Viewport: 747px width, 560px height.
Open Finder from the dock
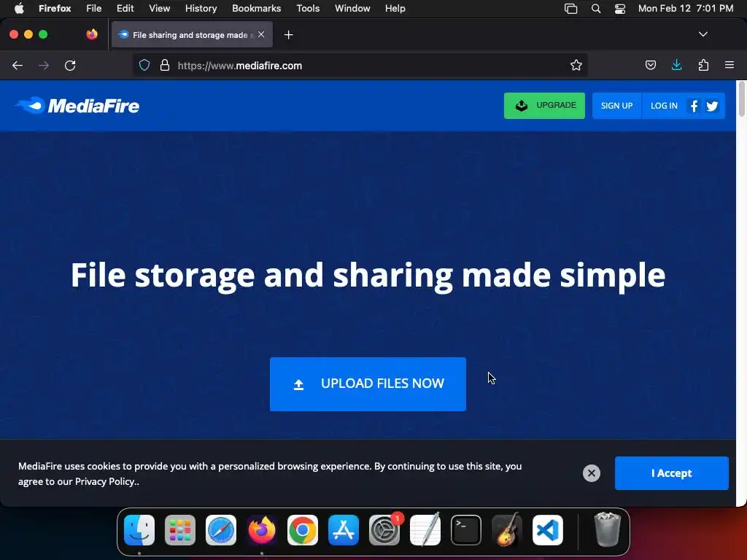coord(139,530)
